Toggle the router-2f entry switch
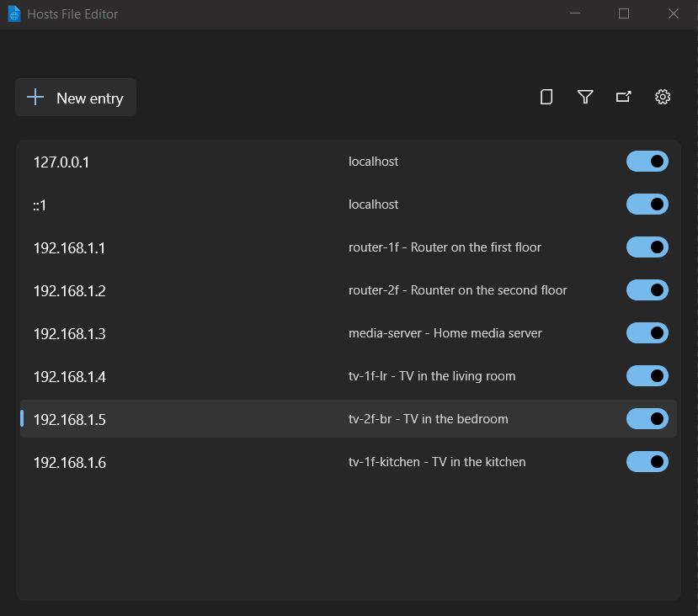This screenshot has height=616, width=698. (x=647, y=289)
